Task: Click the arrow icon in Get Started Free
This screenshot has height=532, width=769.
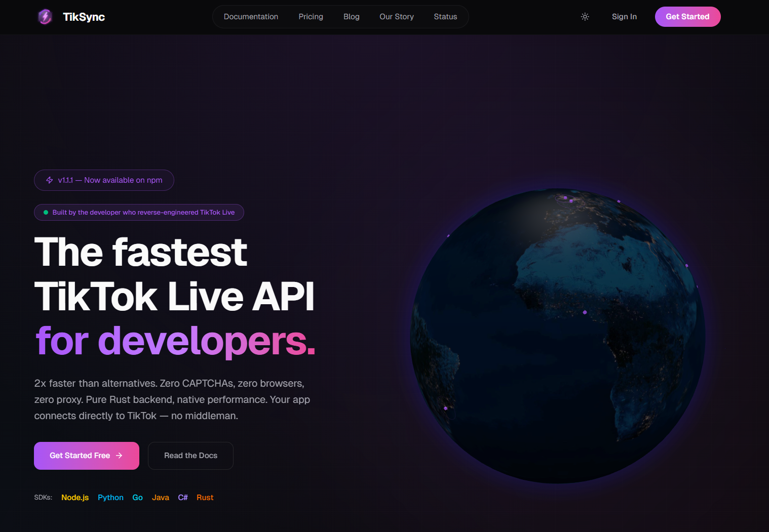Action: (119, 456)
